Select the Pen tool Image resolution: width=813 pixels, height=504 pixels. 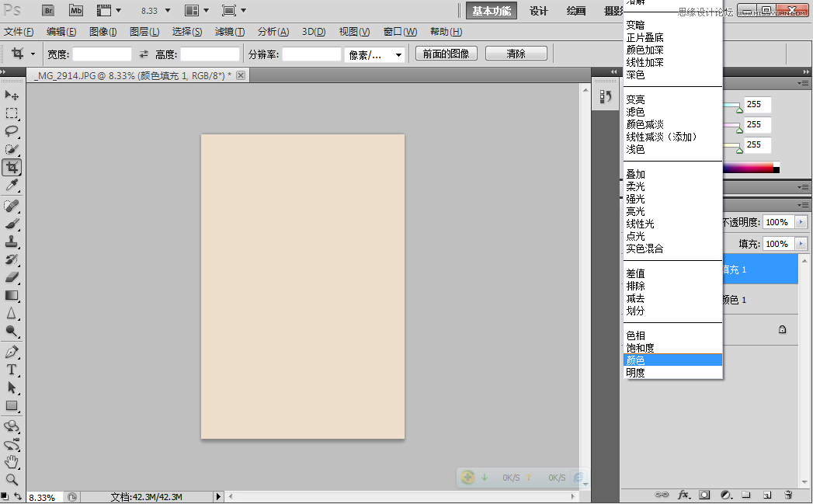(x=12, y=352)
